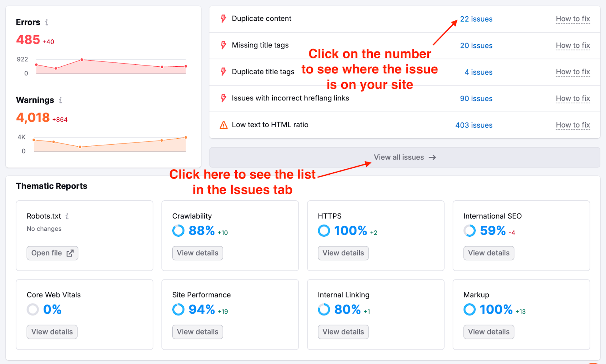Click the Warnings info icon
The height and width of the screenshot is (364, 606).
coord(60,100)
